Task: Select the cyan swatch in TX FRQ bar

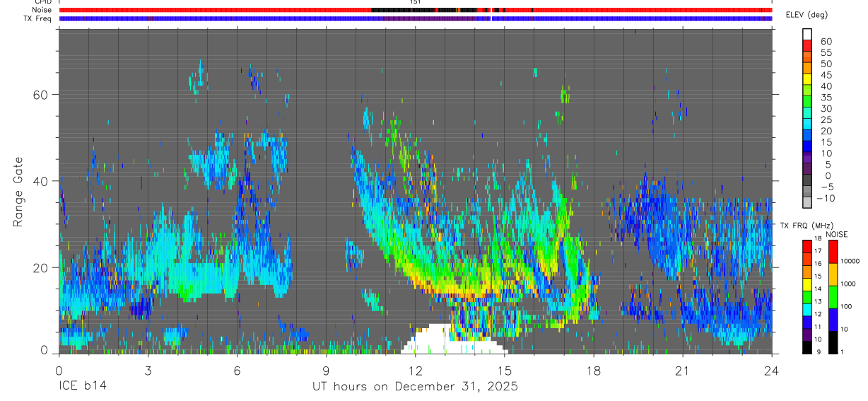Action: click(807, 310)
